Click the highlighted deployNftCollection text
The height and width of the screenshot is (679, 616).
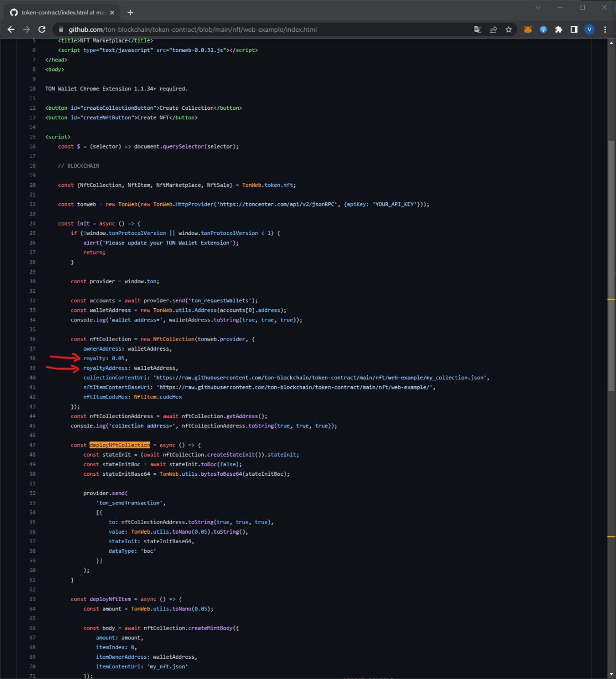point(120,445)
